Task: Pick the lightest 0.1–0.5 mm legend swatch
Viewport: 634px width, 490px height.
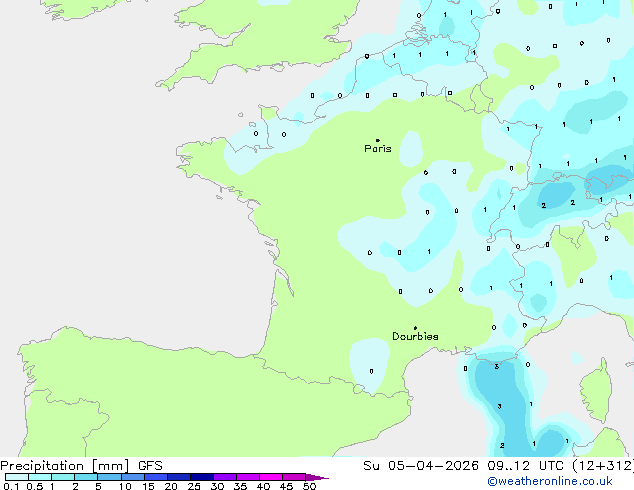Action: click(x=17, y=477)
